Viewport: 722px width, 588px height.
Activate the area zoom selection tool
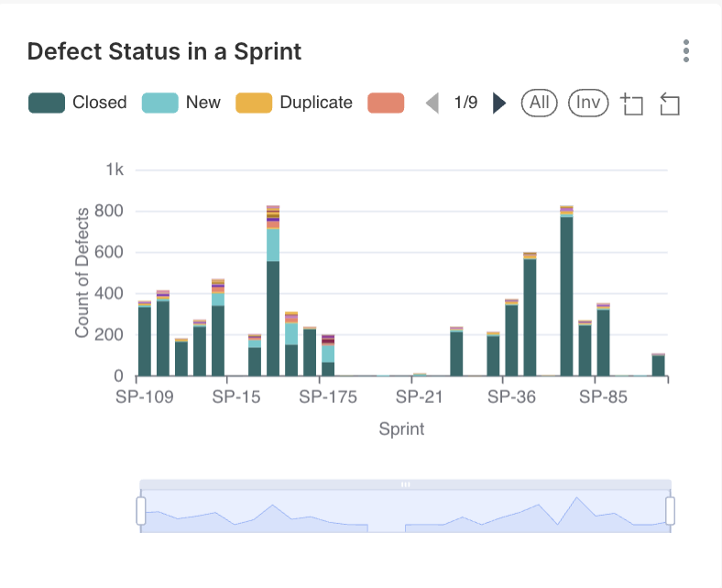(632, 103)
